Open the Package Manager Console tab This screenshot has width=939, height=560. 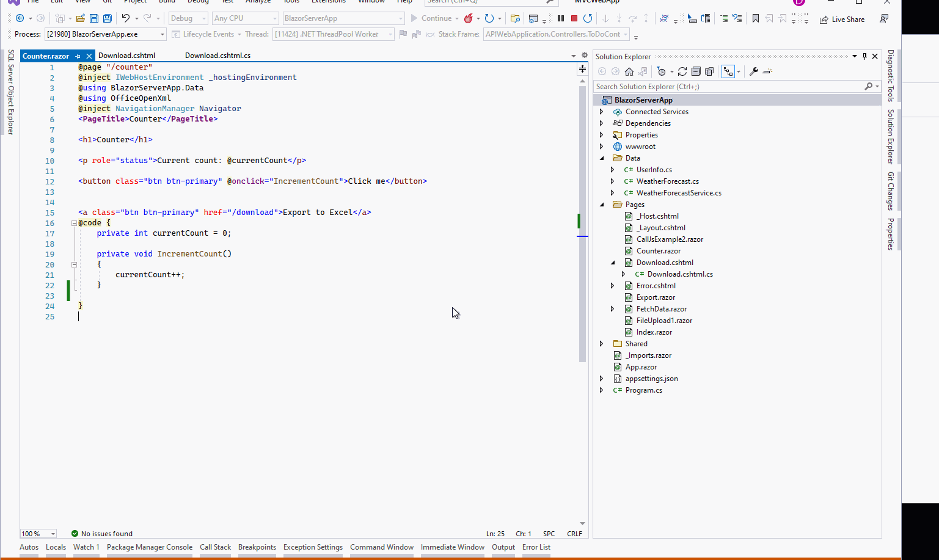click(x=150, y=547)
